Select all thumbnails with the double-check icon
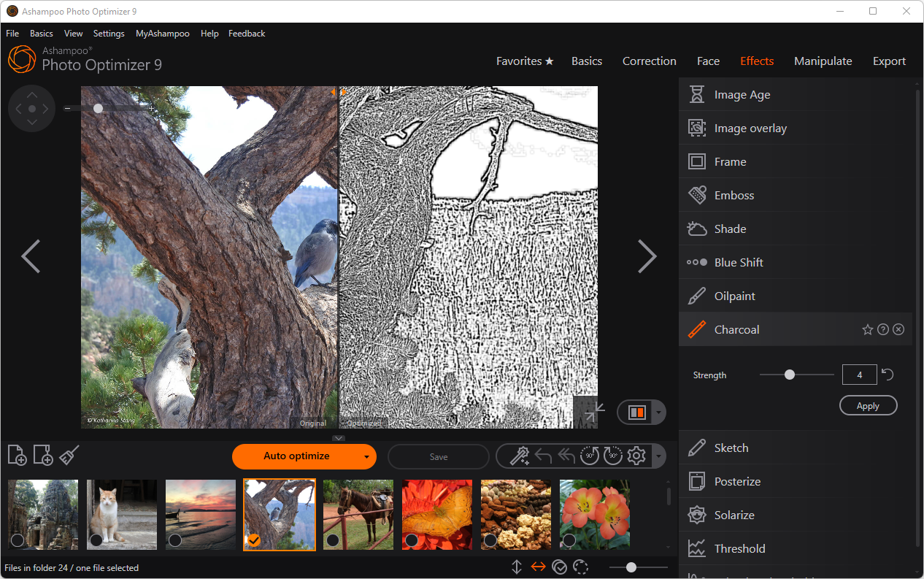 click(x=560, y=567)
